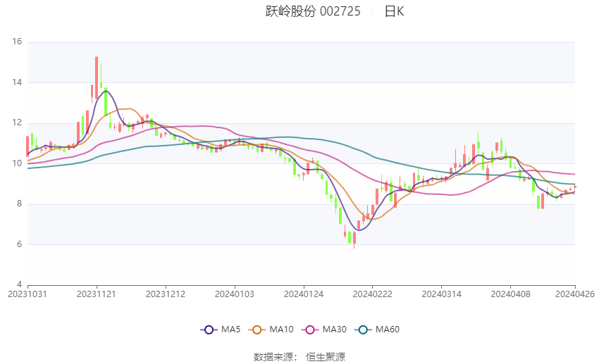The height and width of the screenshot is (364, 599).
Task: Click the tallest red candlestick near 15
Action: (97, 78)
